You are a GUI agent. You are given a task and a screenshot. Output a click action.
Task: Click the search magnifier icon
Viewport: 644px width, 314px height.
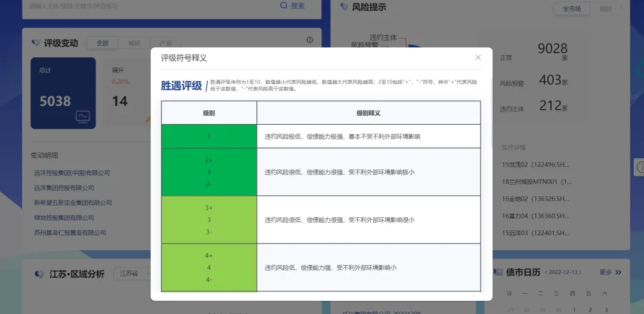click(284, 5)
